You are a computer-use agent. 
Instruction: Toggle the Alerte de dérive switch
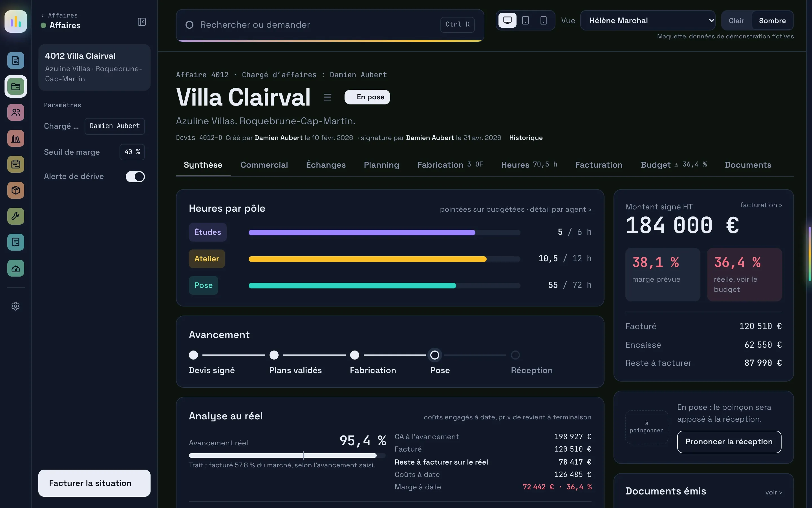(x=135, y=176)
